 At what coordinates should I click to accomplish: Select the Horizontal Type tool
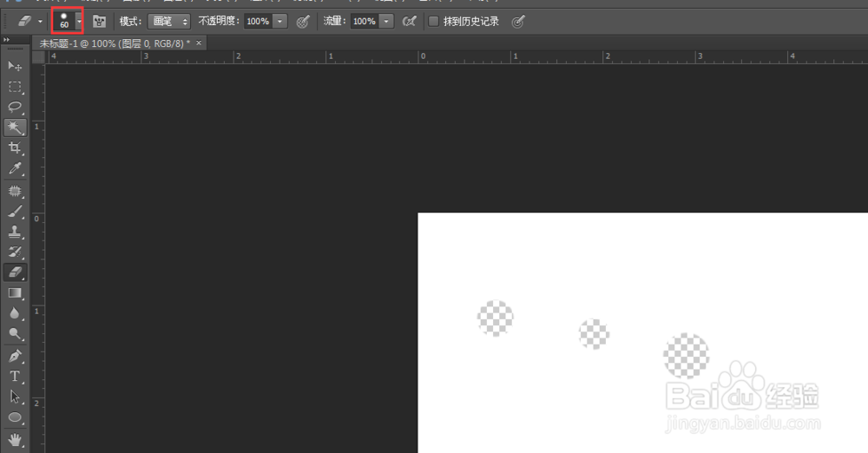pos(15,377)
